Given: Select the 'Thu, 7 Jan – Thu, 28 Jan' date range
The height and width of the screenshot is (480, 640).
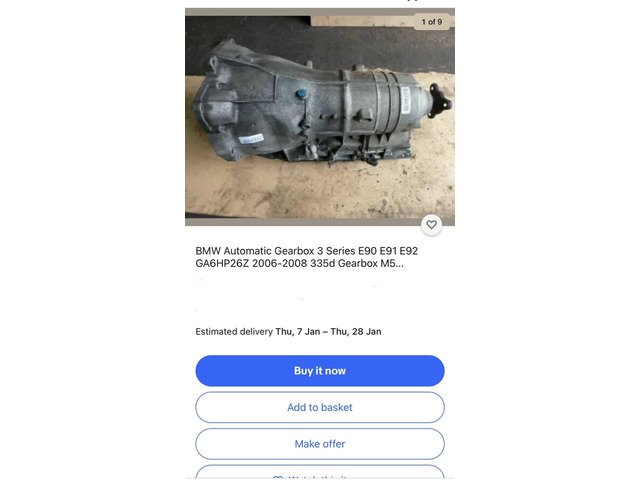Looking at the screenshot, I should 328,331.
